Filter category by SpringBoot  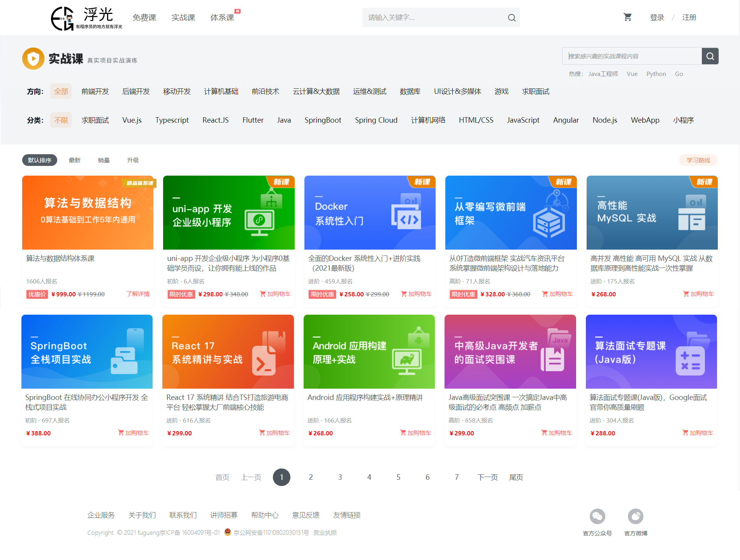click(x=323, y=120)
